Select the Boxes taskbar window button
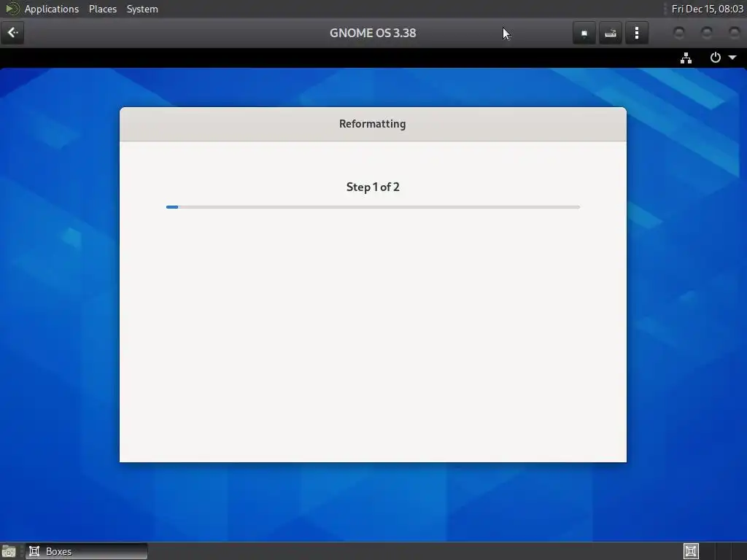Image resolution: width=747 pixels, height=560 pixels. tap(86, 551)
